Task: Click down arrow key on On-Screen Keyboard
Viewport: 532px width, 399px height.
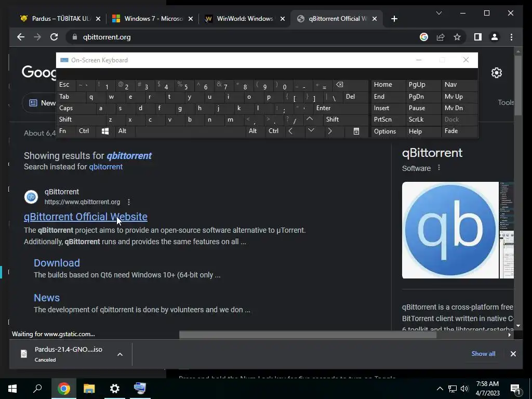Action: [x=311, y=130]
